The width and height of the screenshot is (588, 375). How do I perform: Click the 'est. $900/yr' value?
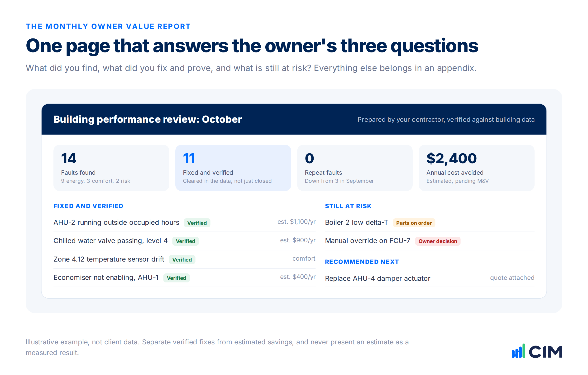[298, 240]
